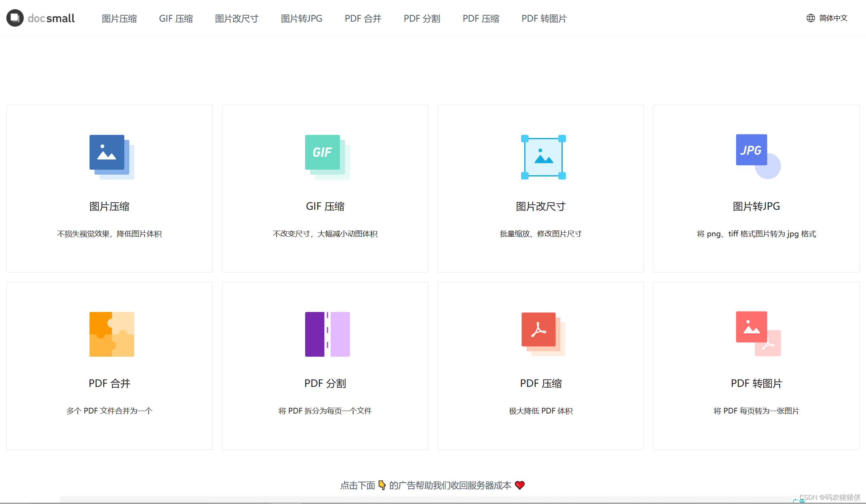Click the ad support message text
This screenshot has height=504, width=866.
tap(432, 485)
